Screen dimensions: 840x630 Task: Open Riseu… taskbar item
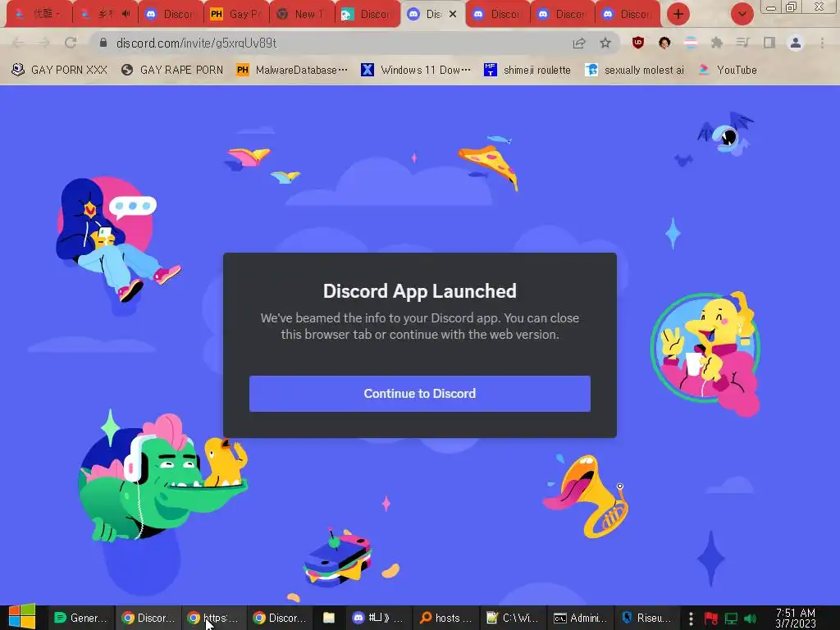(x=646, y=618)
